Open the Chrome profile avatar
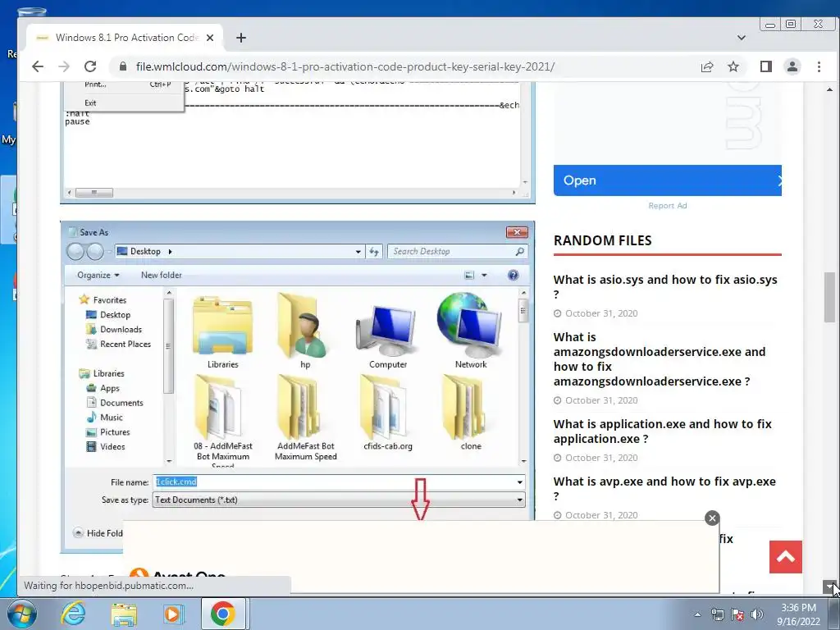This screenshot has height=630, width=840. [792, 66]
